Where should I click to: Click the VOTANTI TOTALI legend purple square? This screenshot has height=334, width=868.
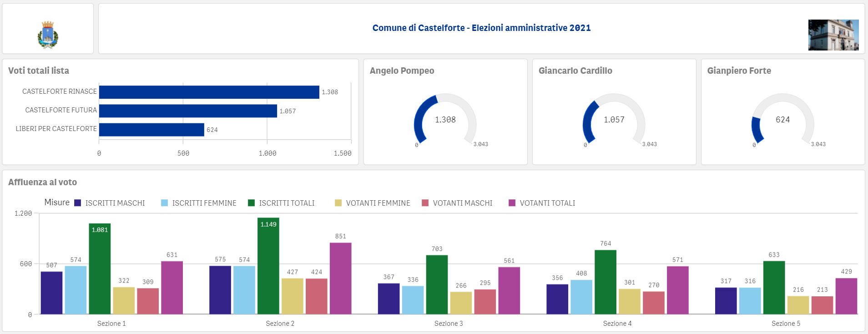point(512,203)
